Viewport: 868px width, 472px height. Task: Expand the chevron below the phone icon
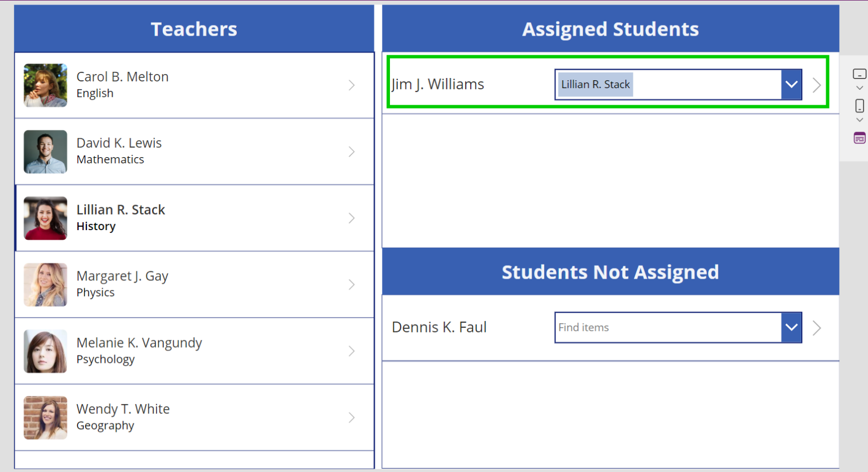click(x=860, y=120)
